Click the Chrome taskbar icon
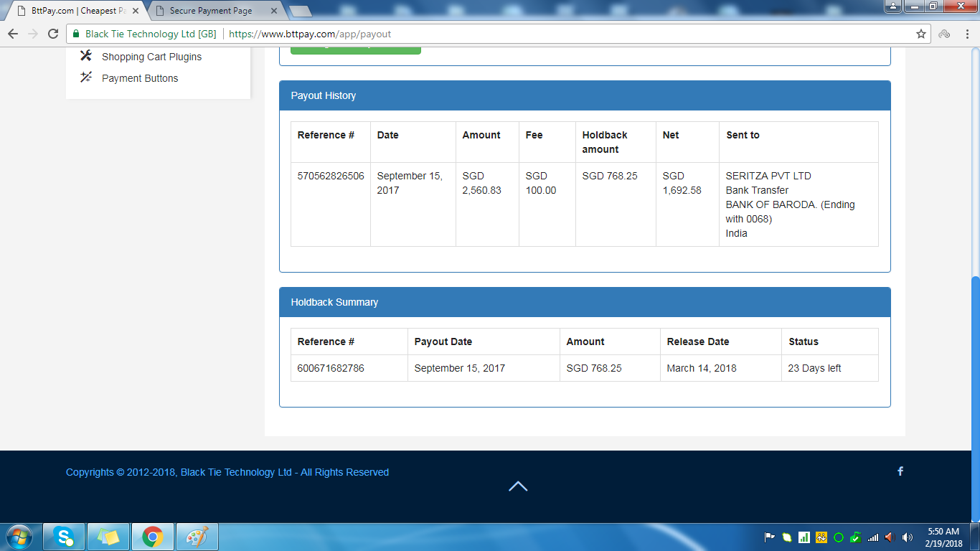The height and width of the screenshot is (551, 980). [152, 537]
